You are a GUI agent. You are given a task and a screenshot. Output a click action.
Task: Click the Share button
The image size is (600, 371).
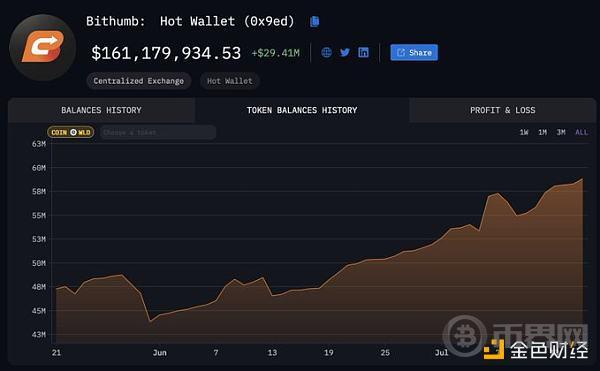tap(414, 52)
